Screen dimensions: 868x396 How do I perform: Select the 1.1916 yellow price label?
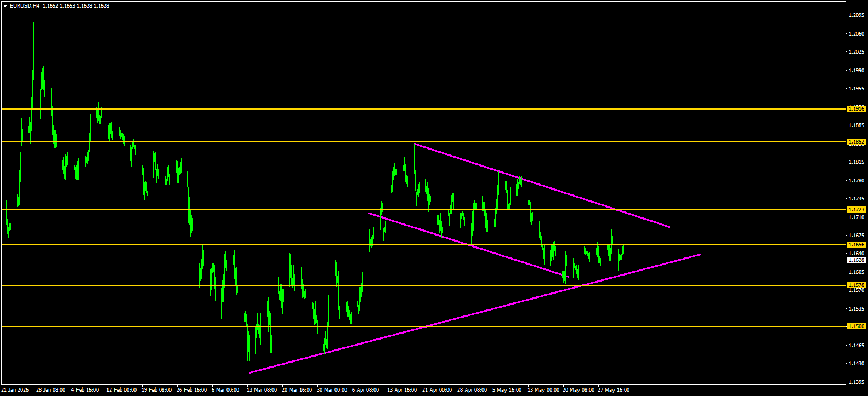(856, 109)
